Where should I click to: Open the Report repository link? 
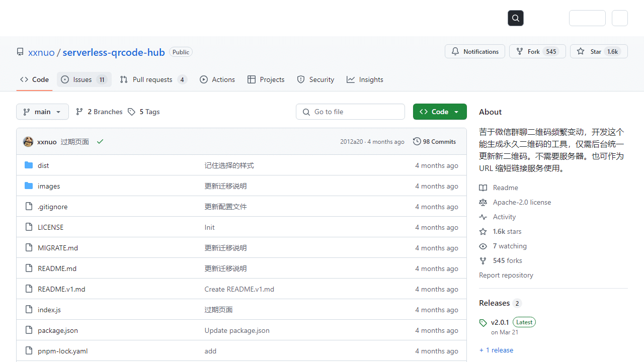(x=506, y=275)
